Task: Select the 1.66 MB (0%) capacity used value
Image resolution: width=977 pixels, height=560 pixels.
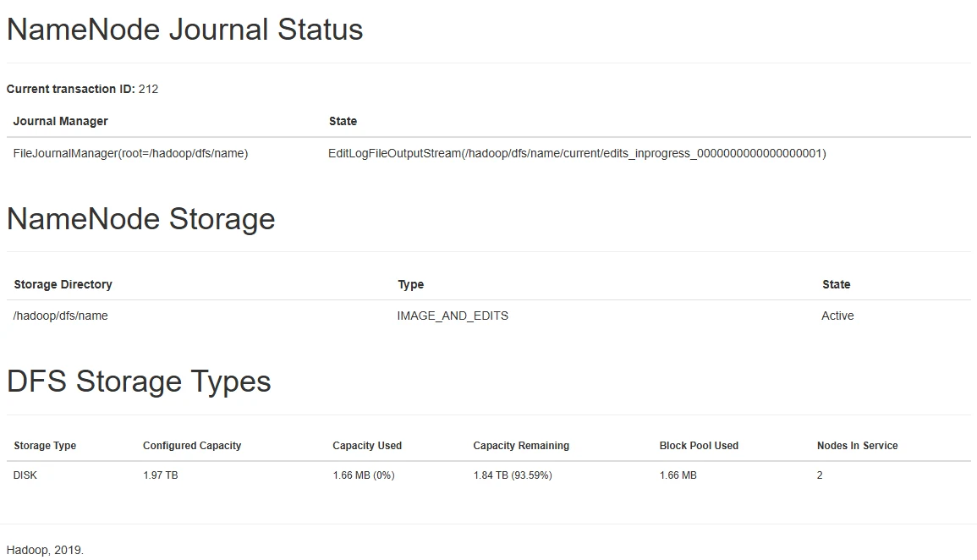Action: point(363,475)
